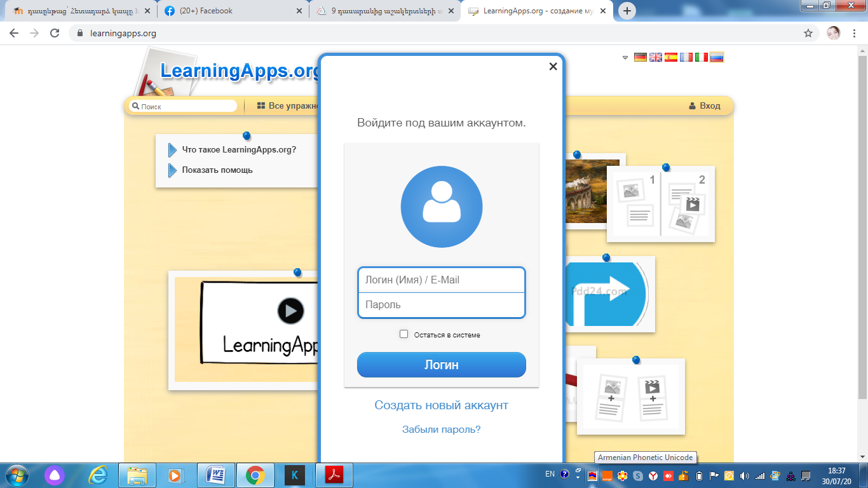Reload the current page

[x=55, y=33]
